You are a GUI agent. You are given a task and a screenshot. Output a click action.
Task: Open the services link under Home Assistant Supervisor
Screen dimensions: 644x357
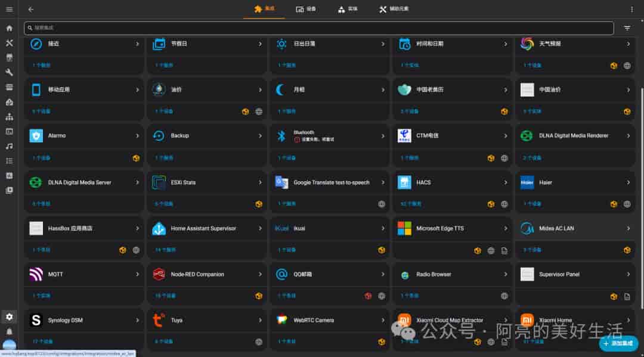165,250
